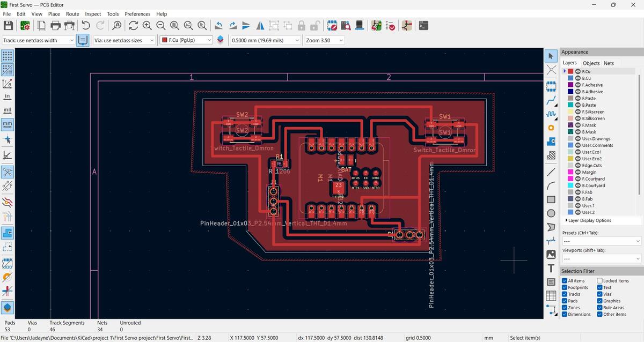Toggle grid display in left toolbar
This screenshot has height=342, width=644.
tap(8, 56)
